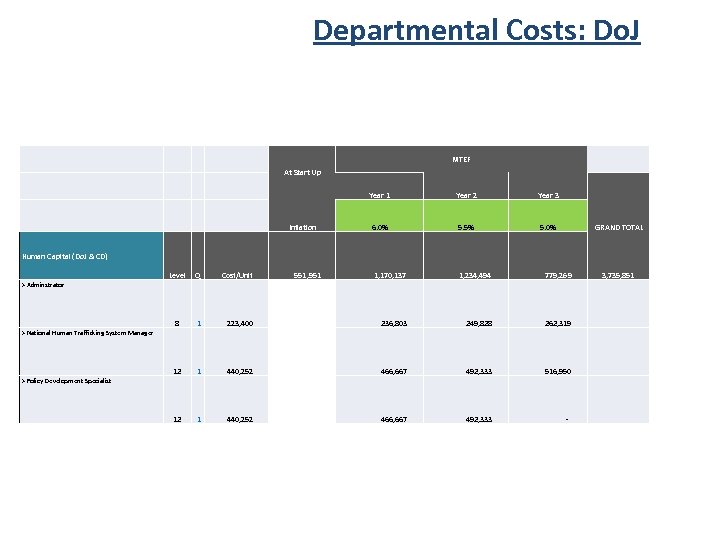Click cost per unit '223,400'

(x=240, y=323)
